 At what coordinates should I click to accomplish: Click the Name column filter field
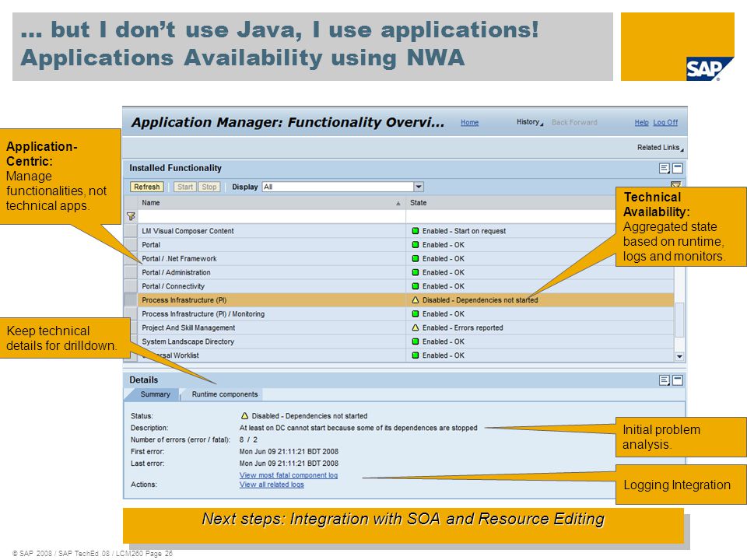[272, 217]
